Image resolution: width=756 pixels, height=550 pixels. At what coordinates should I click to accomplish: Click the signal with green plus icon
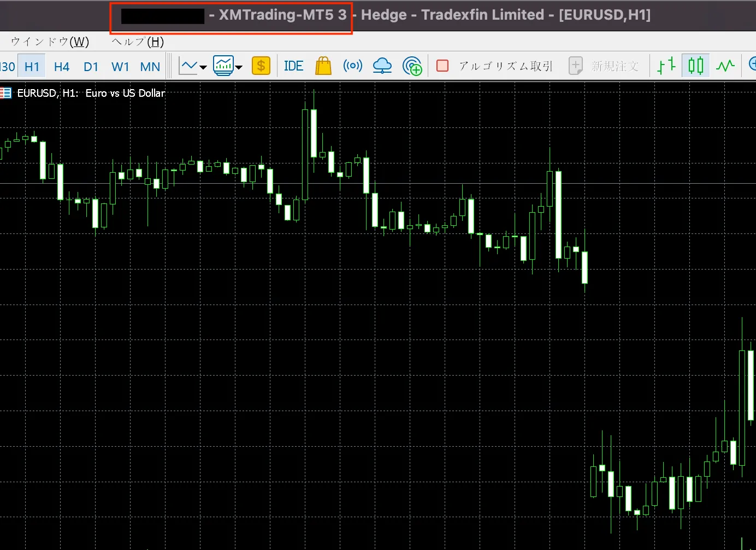click(412, 66)
